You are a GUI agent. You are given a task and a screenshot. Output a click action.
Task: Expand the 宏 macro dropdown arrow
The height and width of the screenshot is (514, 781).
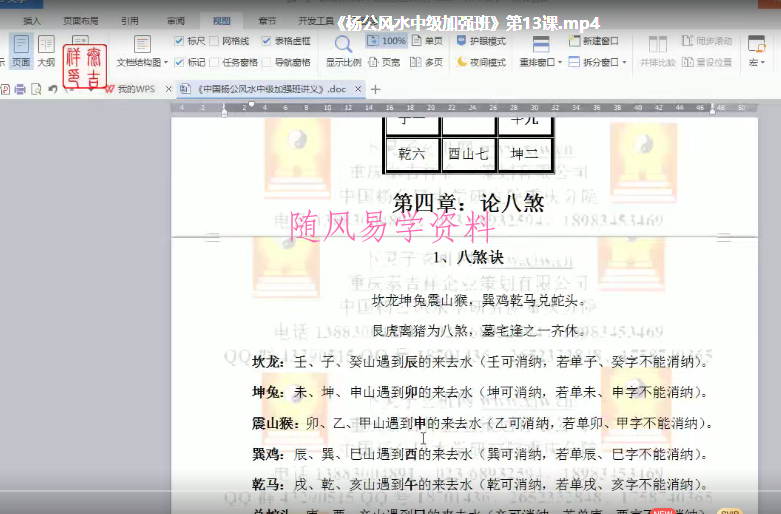pyautogui.click(x=762, y=63)
